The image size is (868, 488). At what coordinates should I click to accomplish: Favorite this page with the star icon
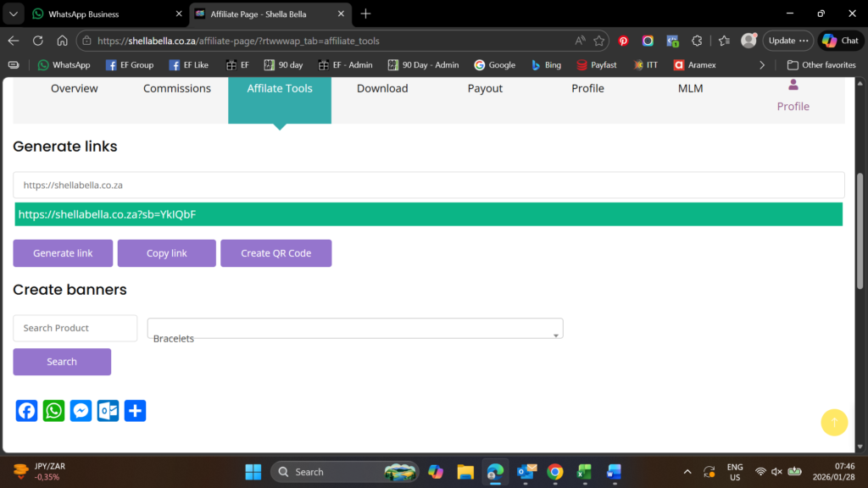pos(599,41)
